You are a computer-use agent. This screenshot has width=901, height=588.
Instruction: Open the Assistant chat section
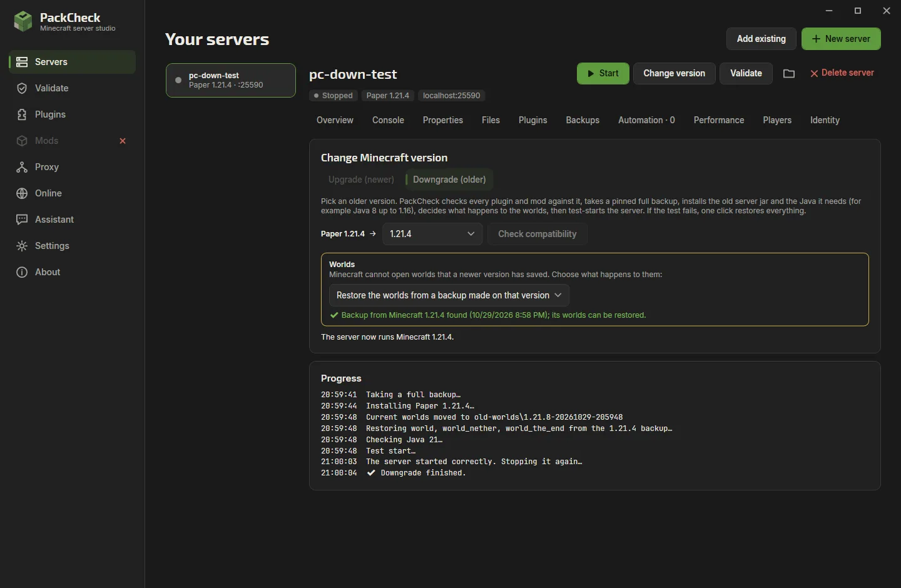tap(73, 220)
